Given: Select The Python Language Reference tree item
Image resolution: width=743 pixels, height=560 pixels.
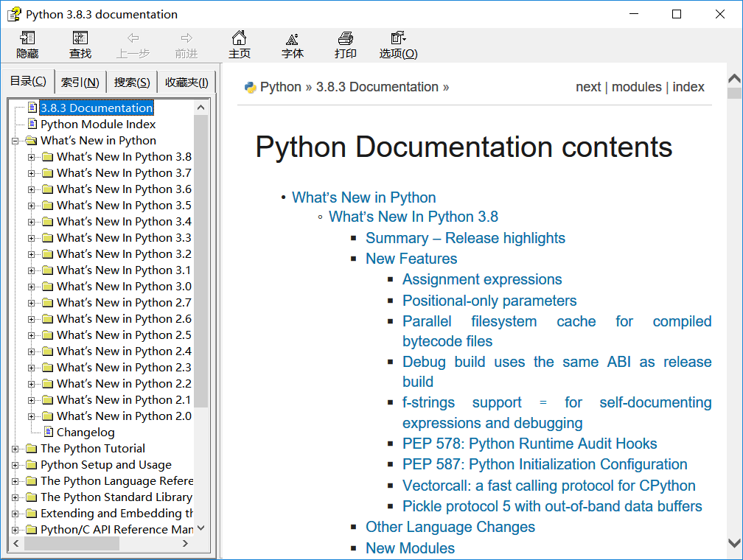Looking at the screenshot, I should pyautogui.click(x=117, y=481).
